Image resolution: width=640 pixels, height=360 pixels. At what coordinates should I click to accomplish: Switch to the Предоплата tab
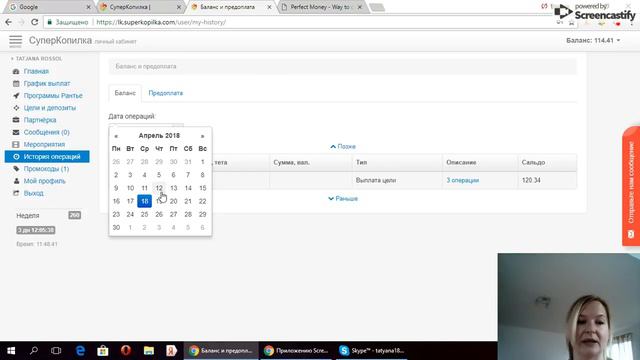click(166, 93)
